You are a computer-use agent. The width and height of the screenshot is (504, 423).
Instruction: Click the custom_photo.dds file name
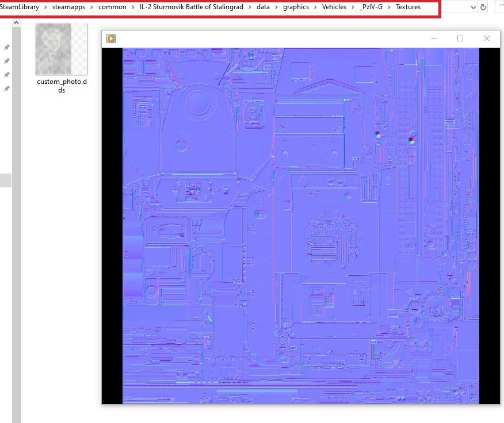click(x=62, y=86)
